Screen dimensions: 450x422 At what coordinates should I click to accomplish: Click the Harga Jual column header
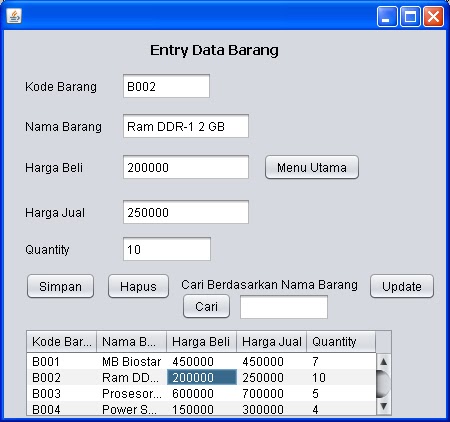coord(272,342)
